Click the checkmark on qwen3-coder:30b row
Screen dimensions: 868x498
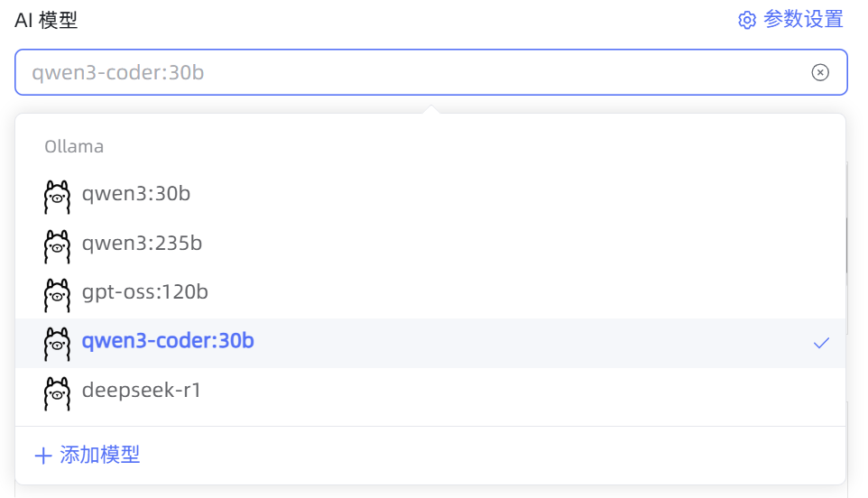[821, 343]
